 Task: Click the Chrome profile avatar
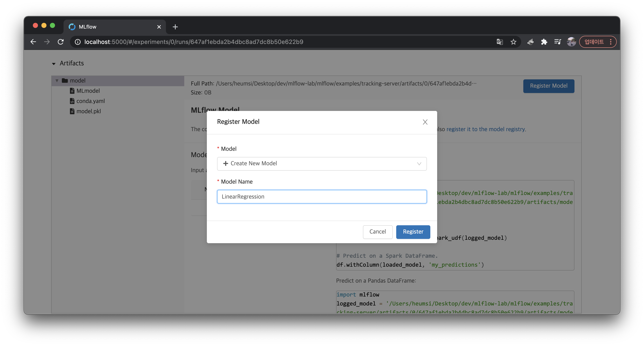click(x=571, y=42)
